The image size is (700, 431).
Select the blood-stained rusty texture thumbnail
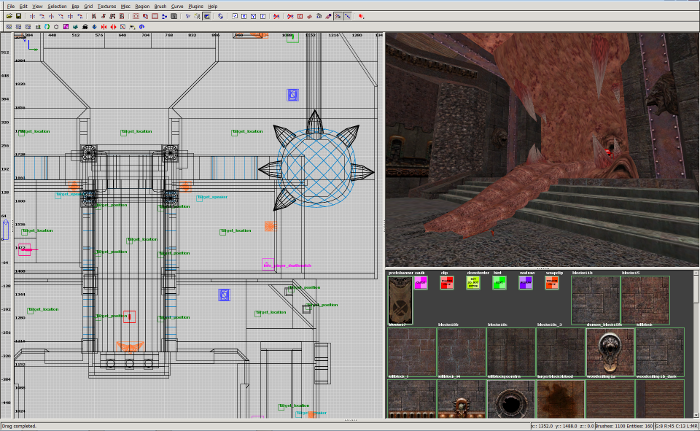[x=561, y=399]
